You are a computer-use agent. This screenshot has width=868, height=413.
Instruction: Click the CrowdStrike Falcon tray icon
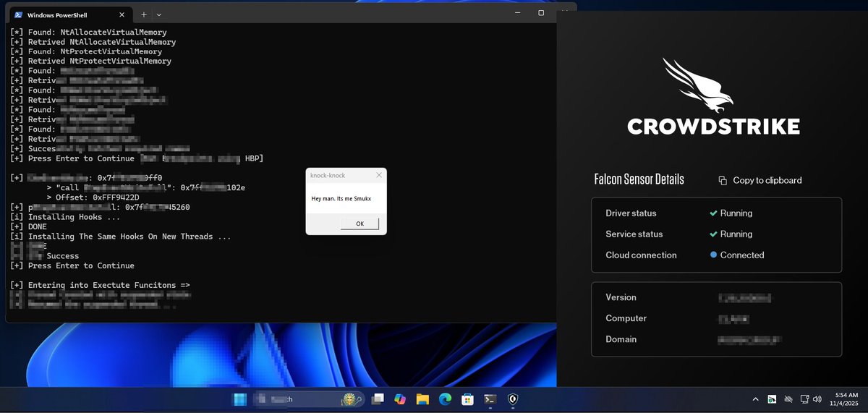click(773, 399)
